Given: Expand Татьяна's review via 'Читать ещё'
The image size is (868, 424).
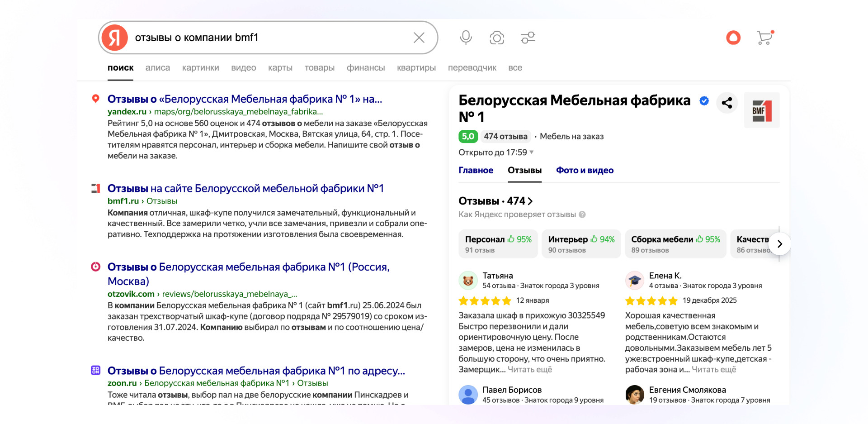Looking at the screenshot, I should [x=530, y=370].
